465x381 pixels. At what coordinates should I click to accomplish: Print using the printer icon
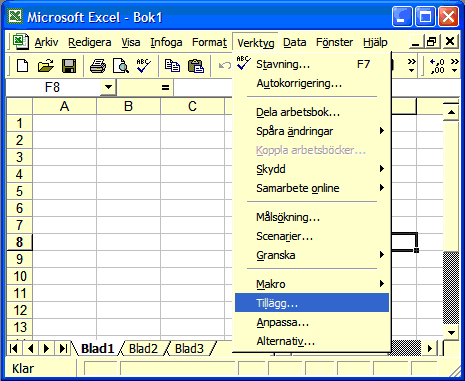point(98,66)
